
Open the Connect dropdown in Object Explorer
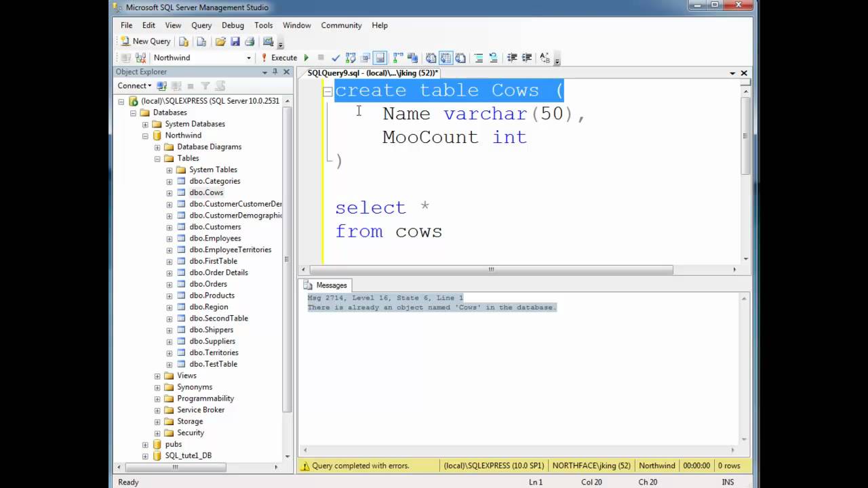pos(134,85)
